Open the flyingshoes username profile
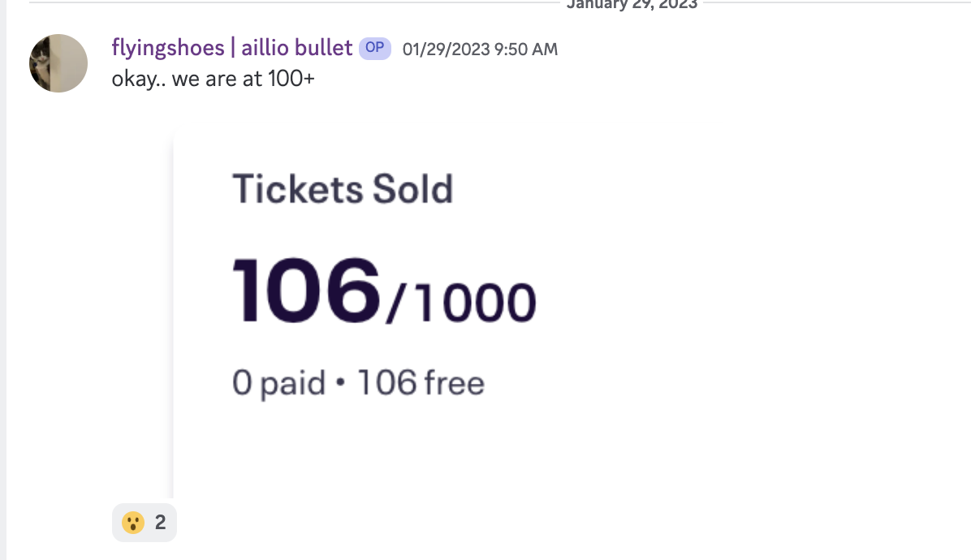Image resolution: width=971 pixels, height=560 pixels. 168,48
